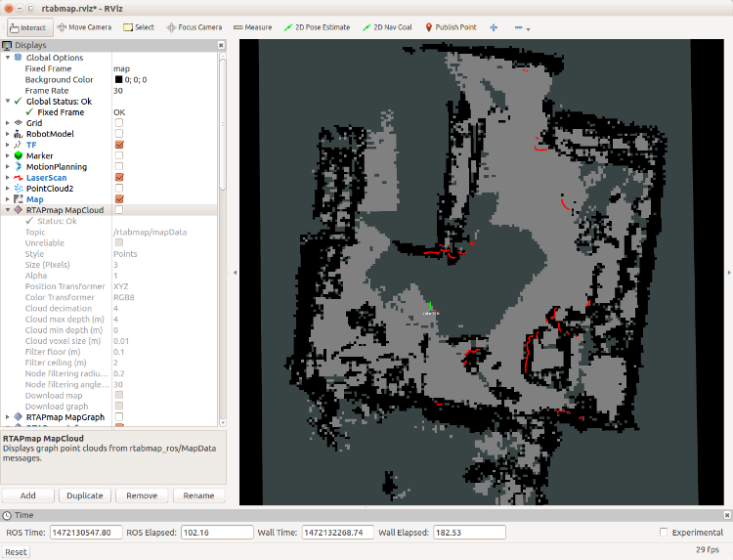Expand the RTAPmap MapGraph entry
Screen dimensions: 733x560
pos(7,416)
